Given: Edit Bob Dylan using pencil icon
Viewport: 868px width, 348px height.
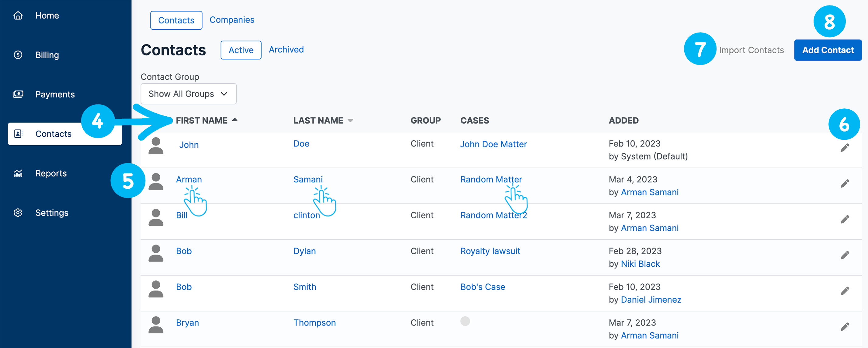Looking at the screenshot, I should point(844,255).
